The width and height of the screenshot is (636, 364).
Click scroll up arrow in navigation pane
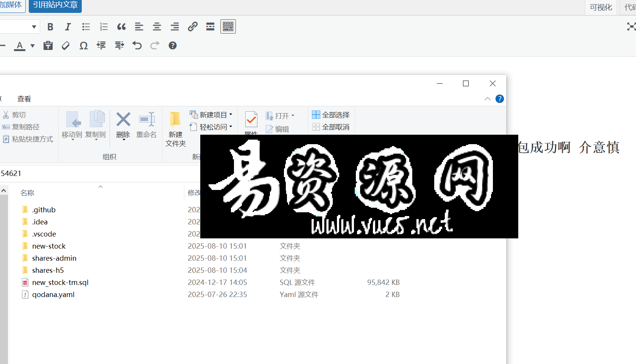click(x=3, y=191)
